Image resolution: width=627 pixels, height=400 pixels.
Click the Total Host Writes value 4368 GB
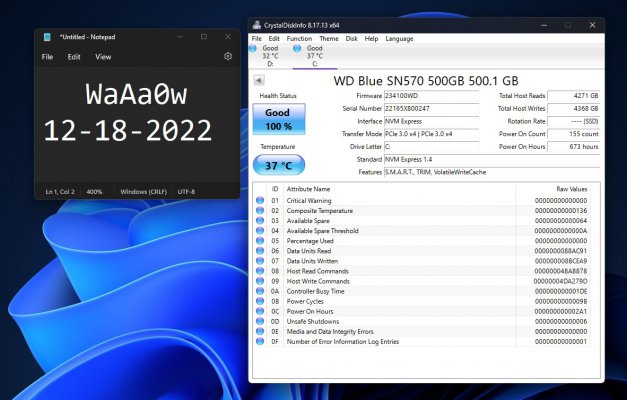[574, 108]
